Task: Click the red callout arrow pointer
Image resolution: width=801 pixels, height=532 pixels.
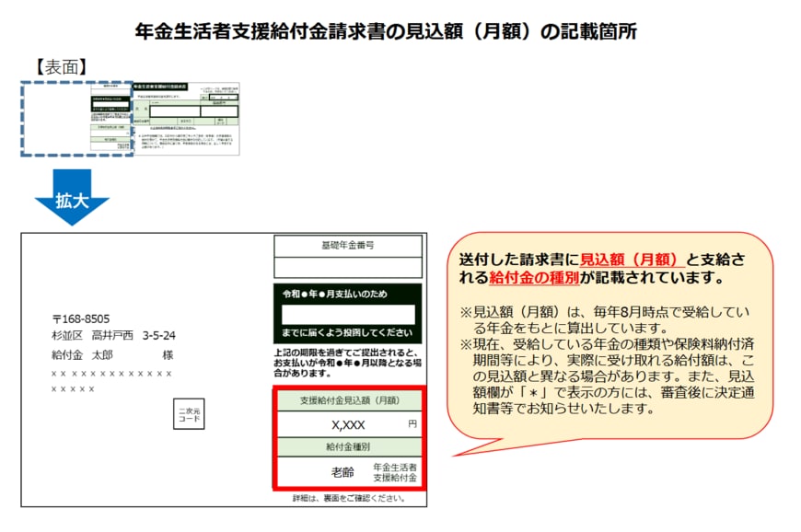Action: (465, 446)
